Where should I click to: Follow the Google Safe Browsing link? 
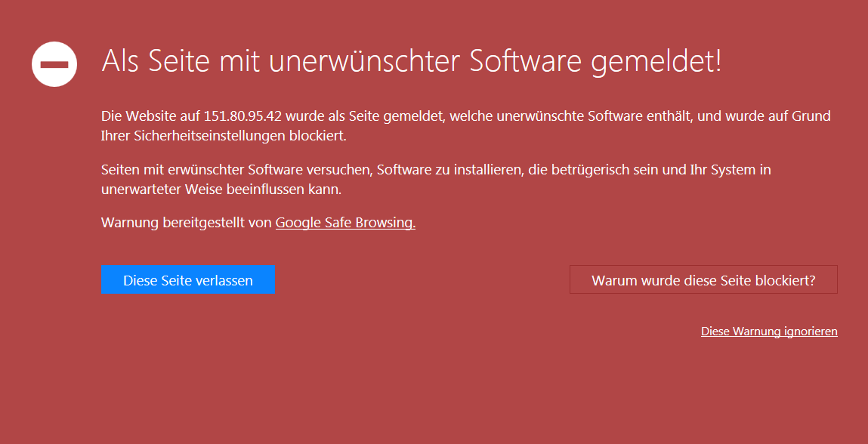click(345, 223)
